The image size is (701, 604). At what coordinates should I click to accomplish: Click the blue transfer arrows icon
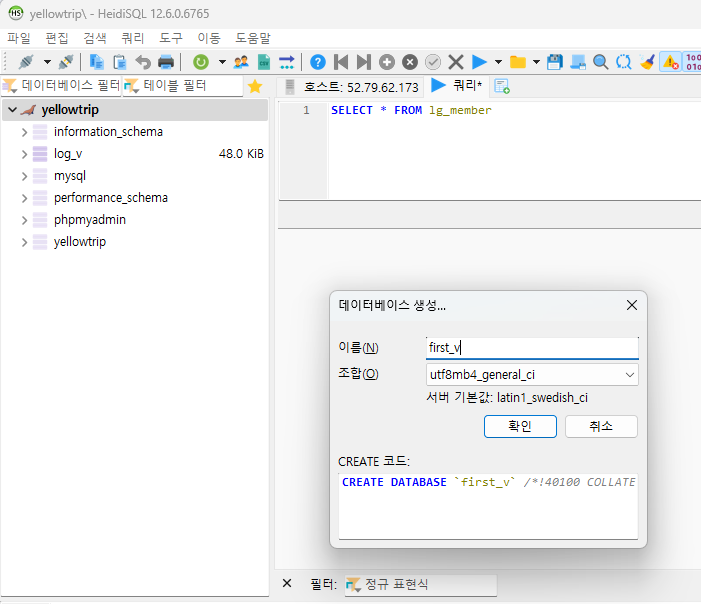pos(287,62)
